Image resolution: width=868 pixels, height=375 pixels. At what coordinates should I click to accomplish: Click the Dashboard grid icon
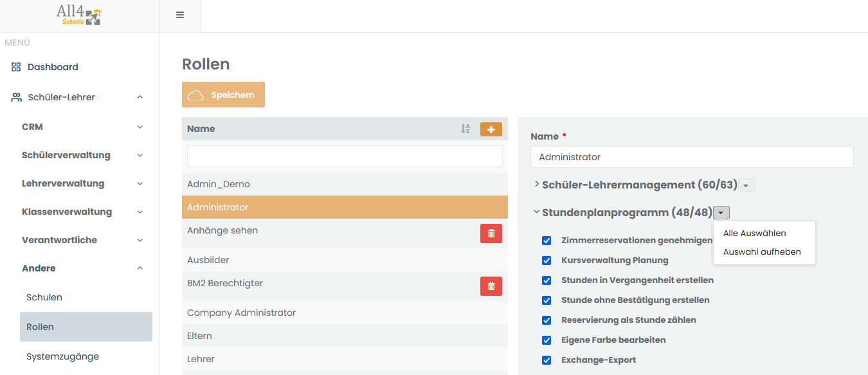tap(16, 67)
